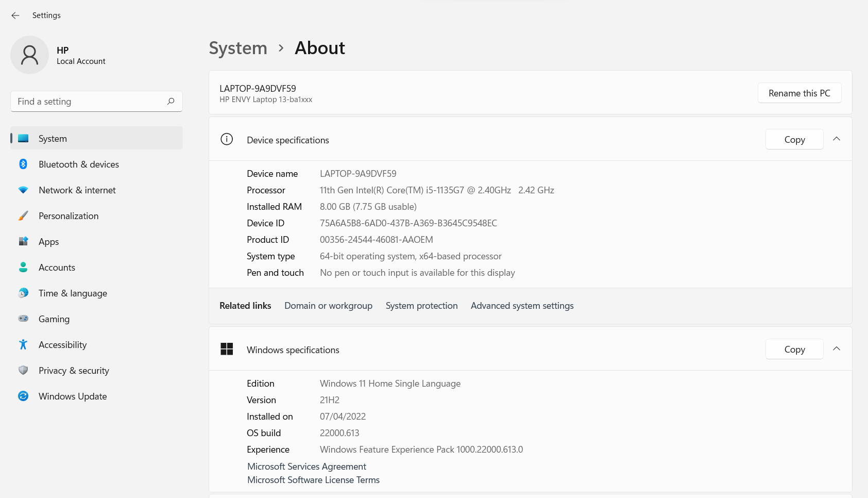The height and width of the screenshot is (498, 868).
Task: Click the back arrow icon
Action: coord(15,15)
